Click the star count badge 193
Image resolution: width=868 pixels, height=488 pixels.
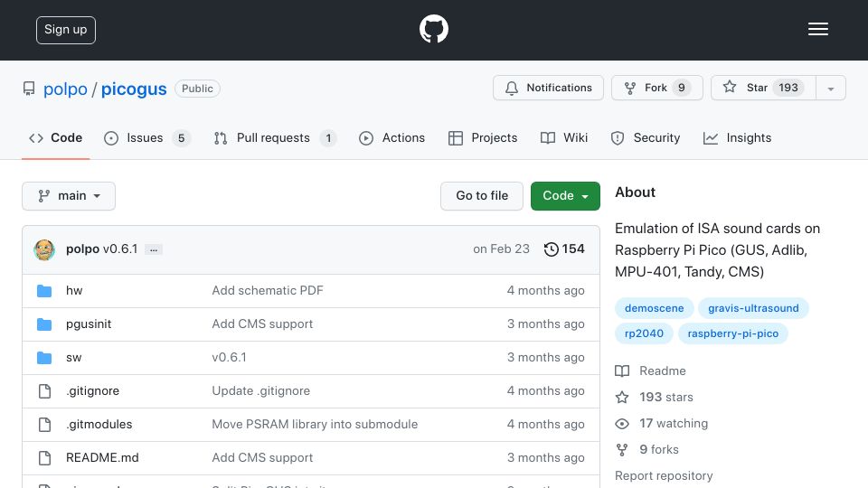[x=788, y=88]
